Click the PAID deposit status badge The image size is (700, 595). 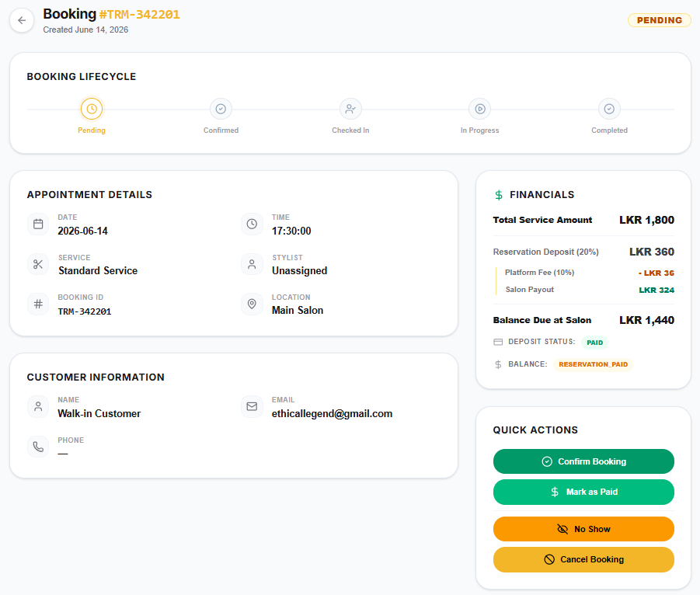(x=594, y=343)
